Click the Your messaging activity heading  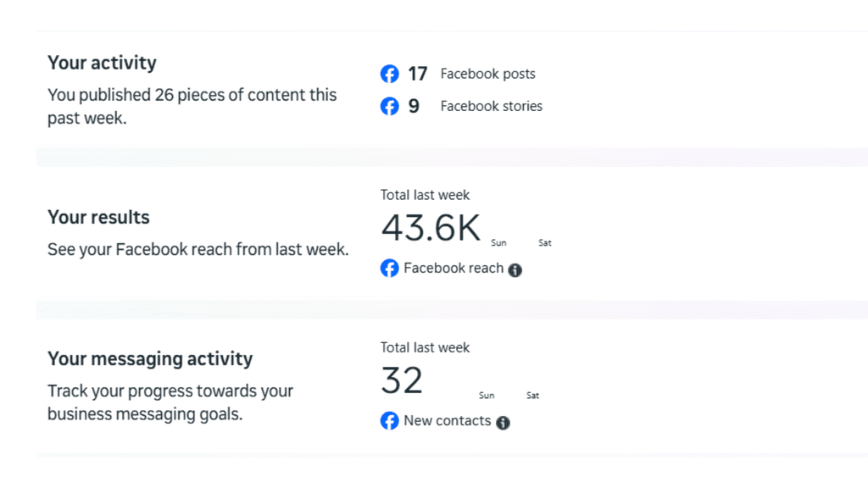150,358
